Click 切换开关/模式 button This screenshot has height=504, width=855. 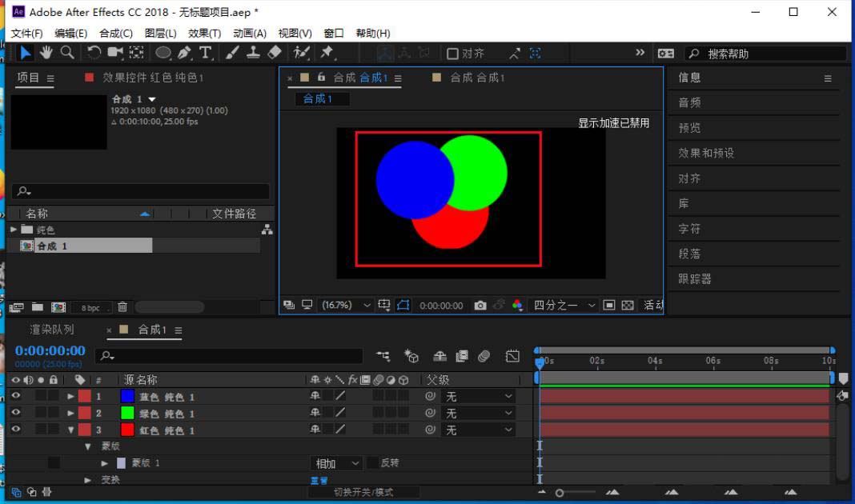click(363, 492)
